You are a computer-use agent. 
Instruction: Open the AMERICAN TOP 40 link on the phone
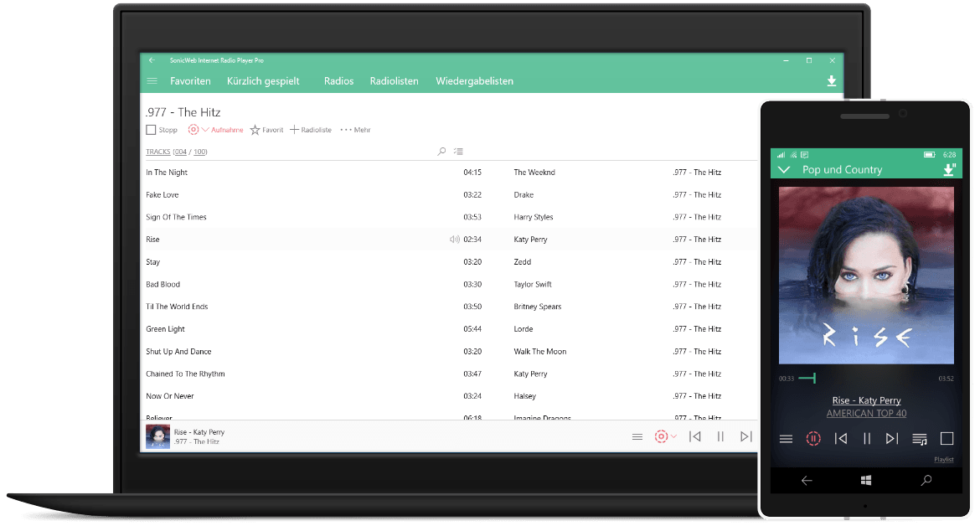(866, 413)
